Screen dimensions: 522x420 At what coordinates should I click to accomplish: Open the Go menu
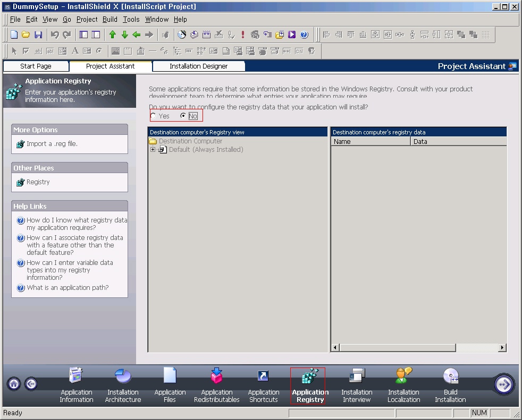click(x=67, y=19)
